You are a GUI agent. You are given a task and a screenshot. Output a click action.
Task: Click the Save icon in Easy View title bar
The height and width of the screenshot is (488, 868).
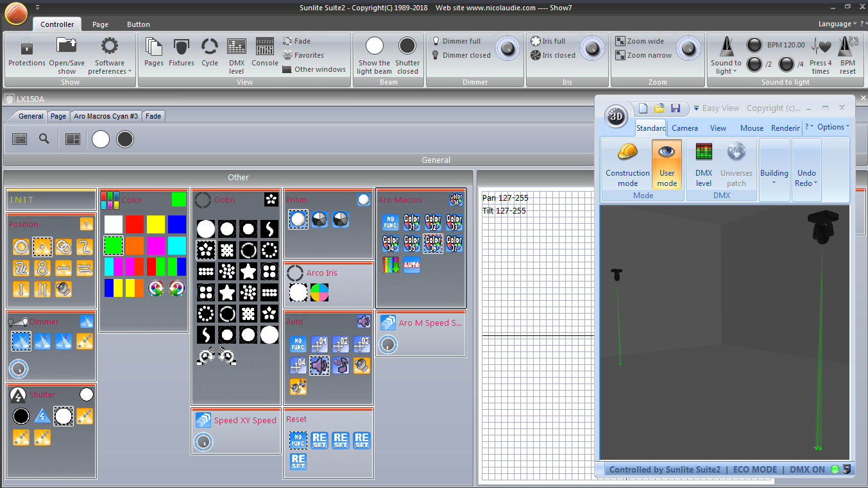tap(676, 108)
